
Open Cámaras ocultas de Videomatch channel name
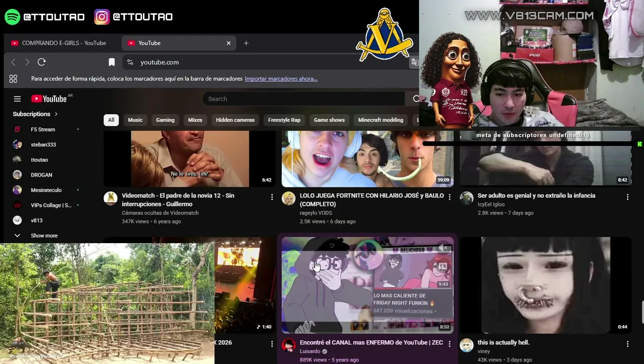(160, 213)
